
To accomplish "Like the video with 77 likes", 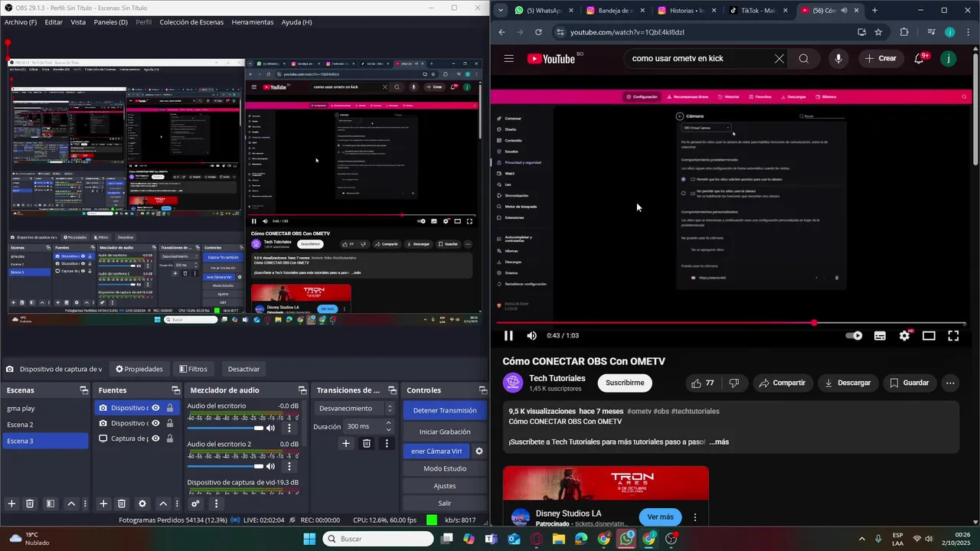I will pos(702,383).
